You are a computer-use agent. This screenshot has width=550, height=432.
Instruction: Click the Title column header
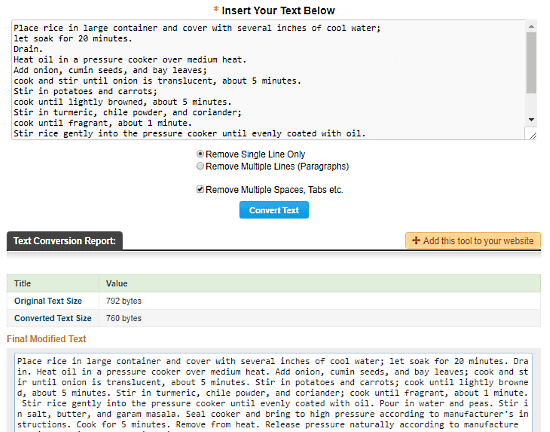22,283
